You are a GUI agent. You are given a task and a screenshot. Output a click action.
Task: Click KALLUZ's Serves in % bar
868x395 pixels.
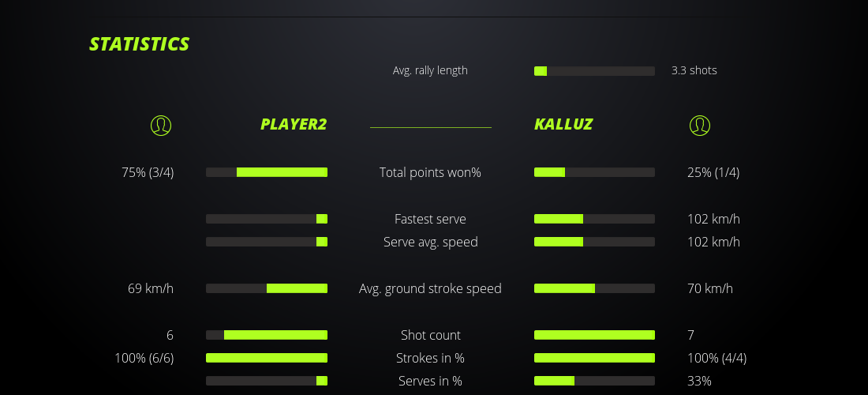594,381
